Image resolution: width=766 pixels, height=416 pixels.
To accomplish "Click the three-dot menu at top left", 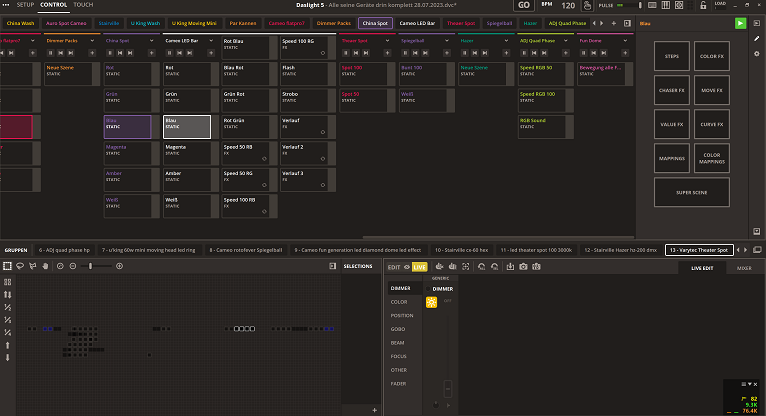I will [6, 5].
